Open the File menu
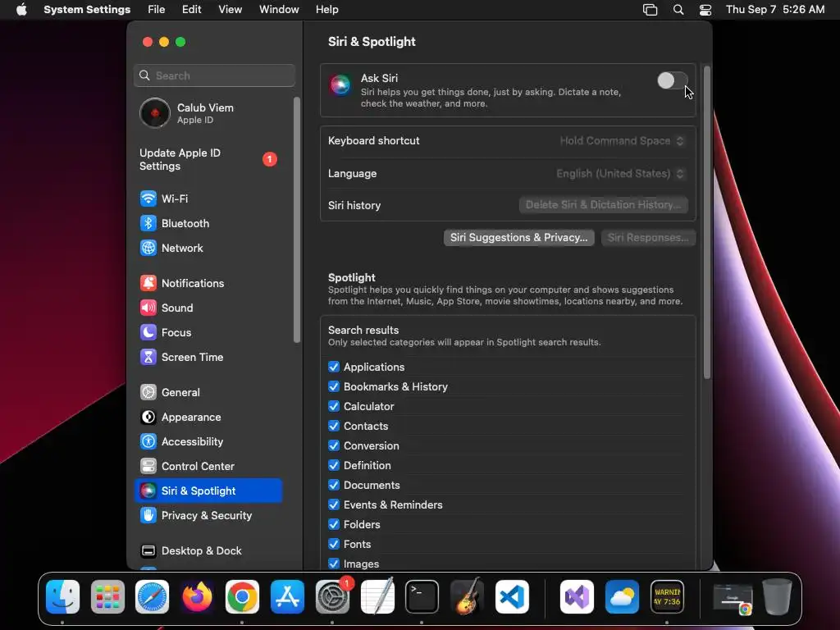The image size is (840, 630). 157,10
